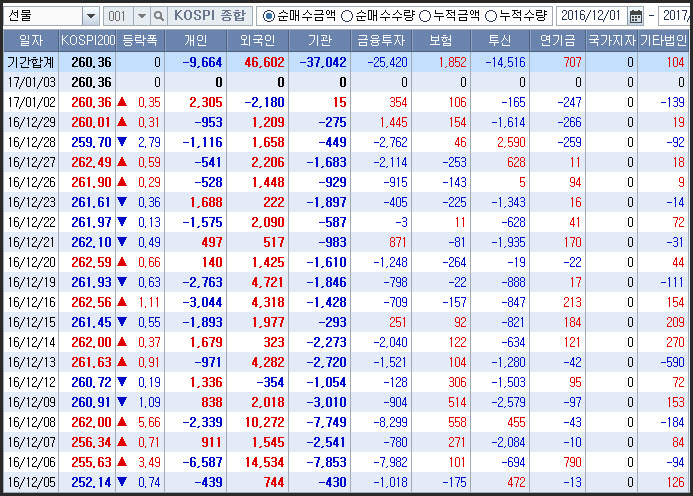
Task: Click the down arrow beside 1.09
Action: click(122, 402)
